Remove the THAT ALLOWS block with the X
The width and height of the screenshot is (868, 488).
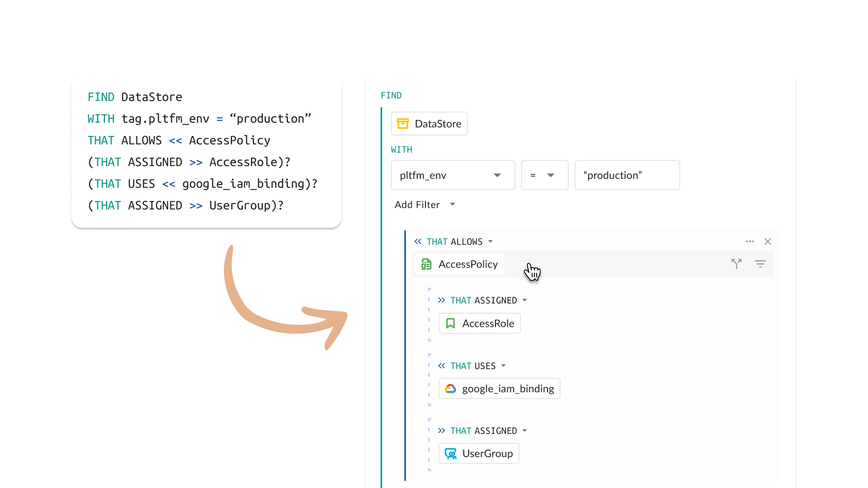click(x=768, y=242)
